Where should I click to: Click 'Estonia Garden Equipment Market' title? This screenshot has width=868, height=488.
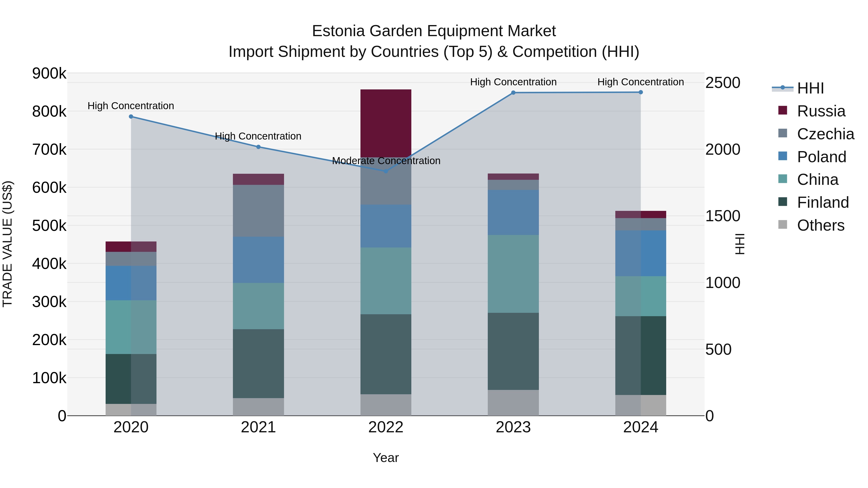[x=434, y=31]
